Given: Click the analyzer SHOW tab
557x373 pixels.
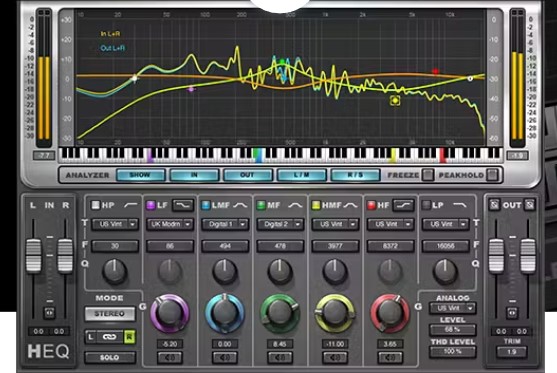Looking at the screenshot, I should [140, 175].
